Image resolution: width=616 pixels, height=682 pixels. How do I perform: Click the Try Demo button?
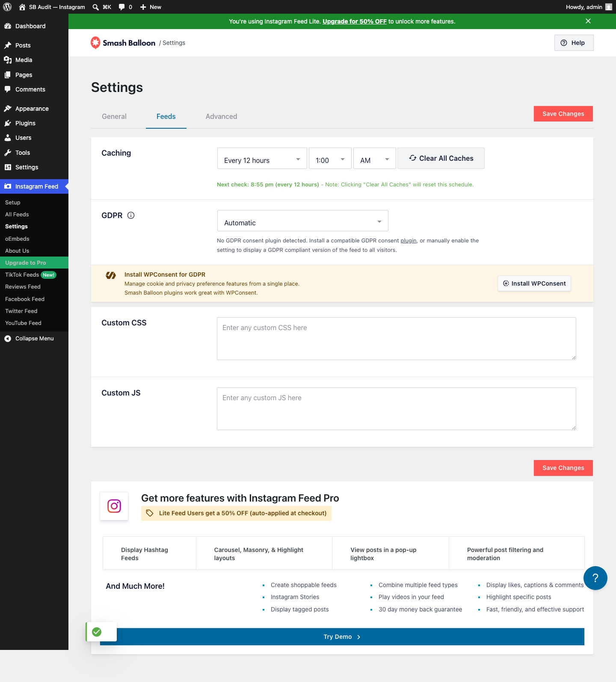342,637
